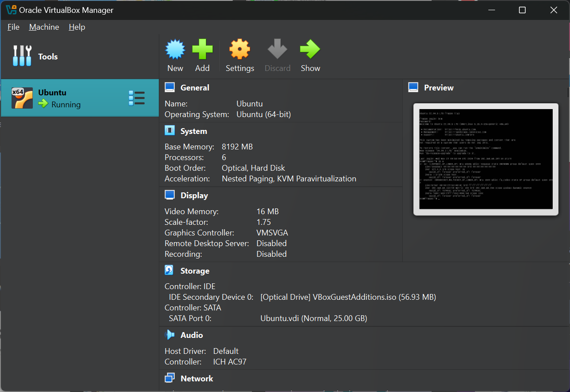Screen dimensions: 570x392
Task: Click the Display section screen icon
Action: (x=169, y=195)
